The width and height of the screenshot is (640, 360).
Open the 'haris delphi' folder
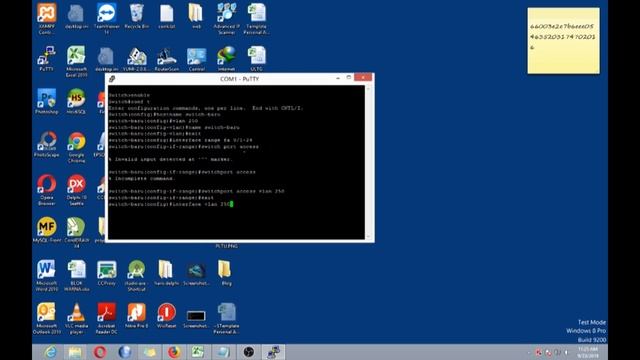[167, 273]
